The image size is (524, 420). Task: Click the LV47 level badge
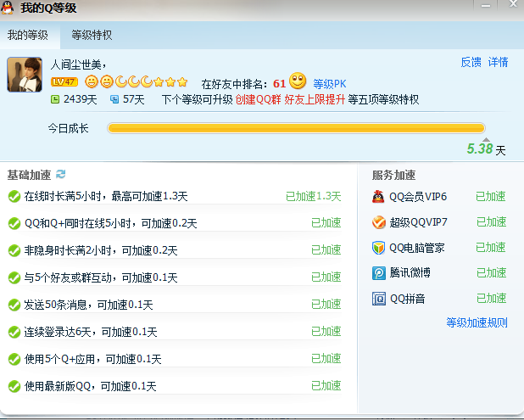point(64,81)
